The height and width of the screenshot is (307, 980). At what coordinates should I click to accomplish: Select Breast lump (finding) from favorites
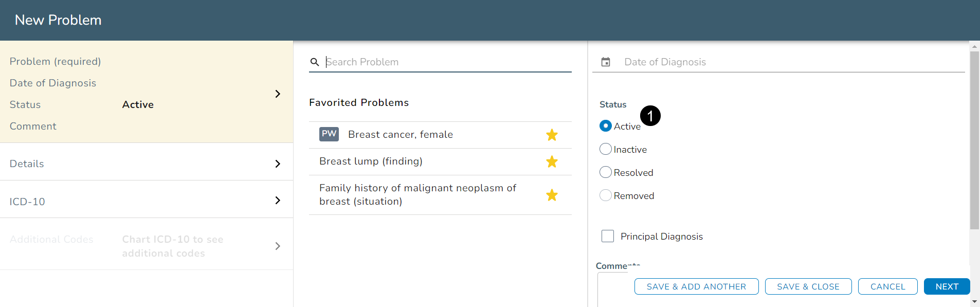point(371,161)
